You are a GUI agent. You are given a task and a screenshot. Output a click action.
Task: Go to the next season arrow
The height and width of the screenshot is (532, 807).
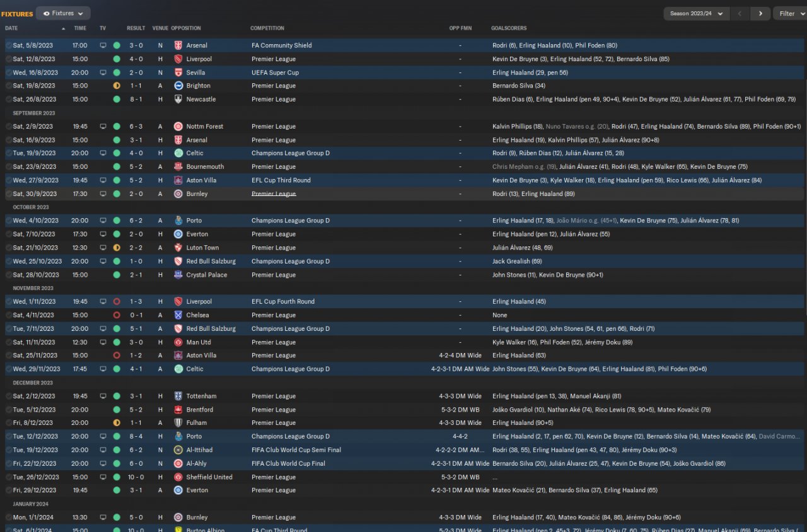761,13
